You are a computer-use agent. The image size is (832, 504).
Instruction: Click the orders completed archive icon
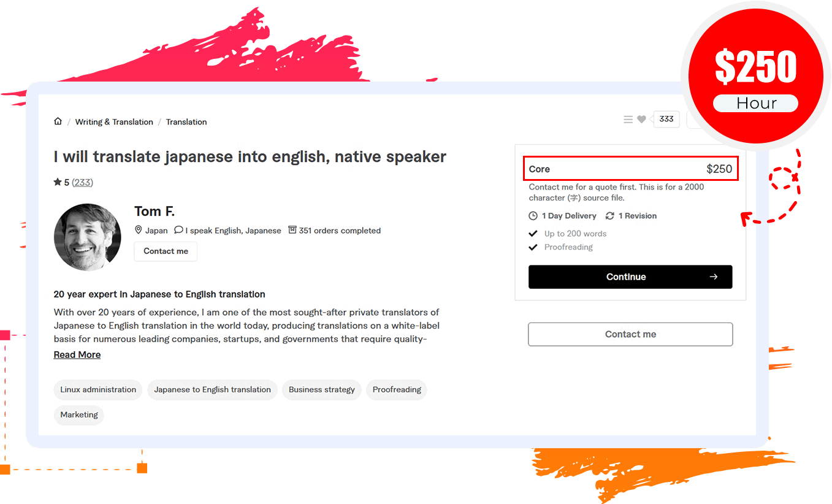click(x=292, y=231)
